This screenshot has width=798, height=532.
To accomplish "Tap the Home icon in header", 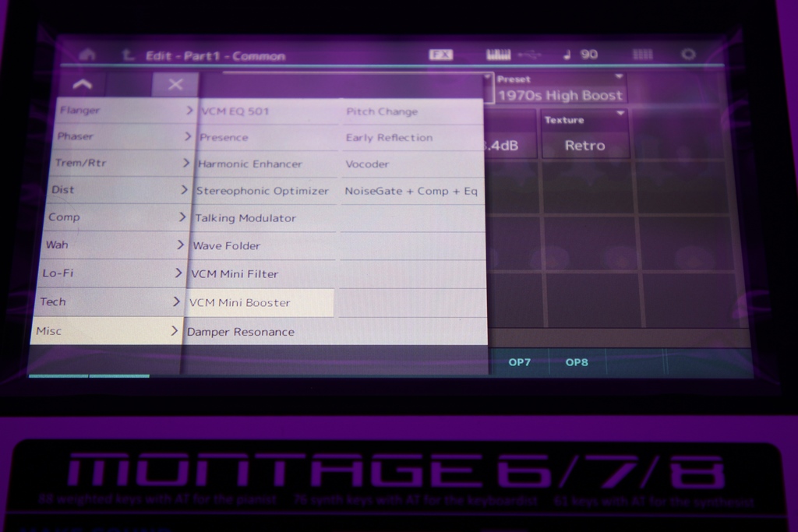I will 87,55.
